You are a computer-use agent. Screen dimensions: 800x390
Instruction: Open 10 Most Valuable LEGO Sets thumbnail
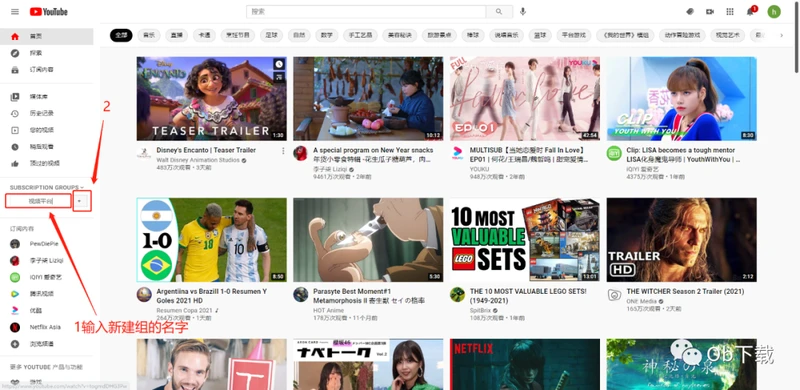pyautogui.click(x=525, y=240)
